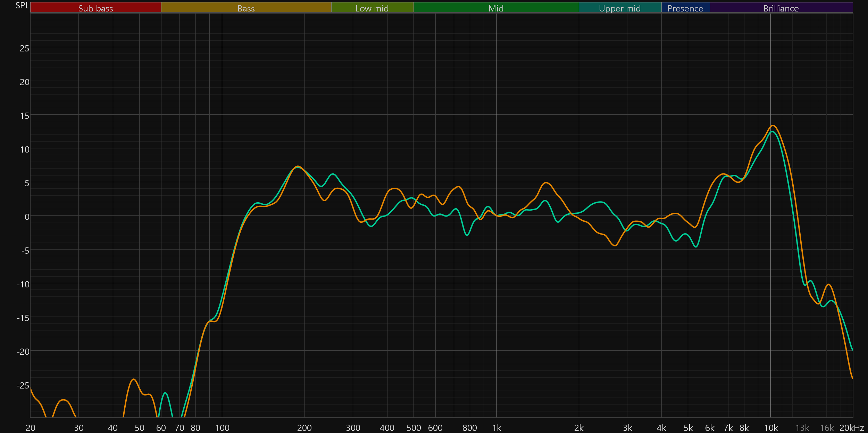Click the curves' peak near 200 Hz
Screen dimensions: 868x433
(298, 166)
